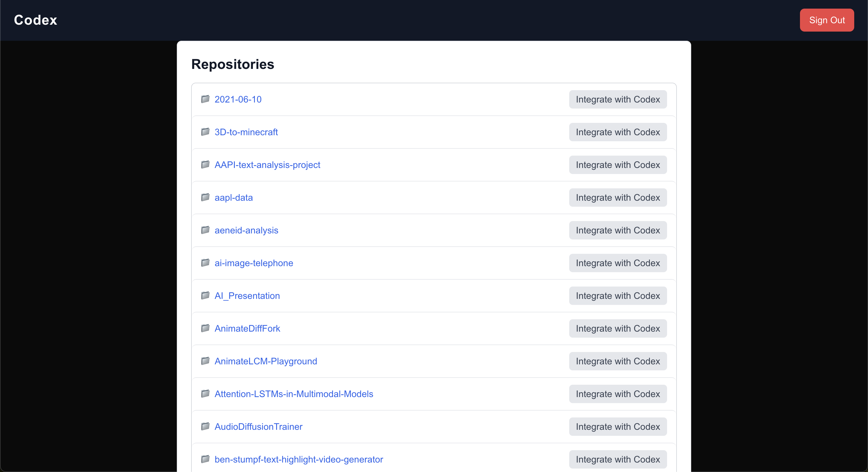This screenshot has width=868, height=472.
Task: Click the Codex logo in header
Action: point(36,20)
